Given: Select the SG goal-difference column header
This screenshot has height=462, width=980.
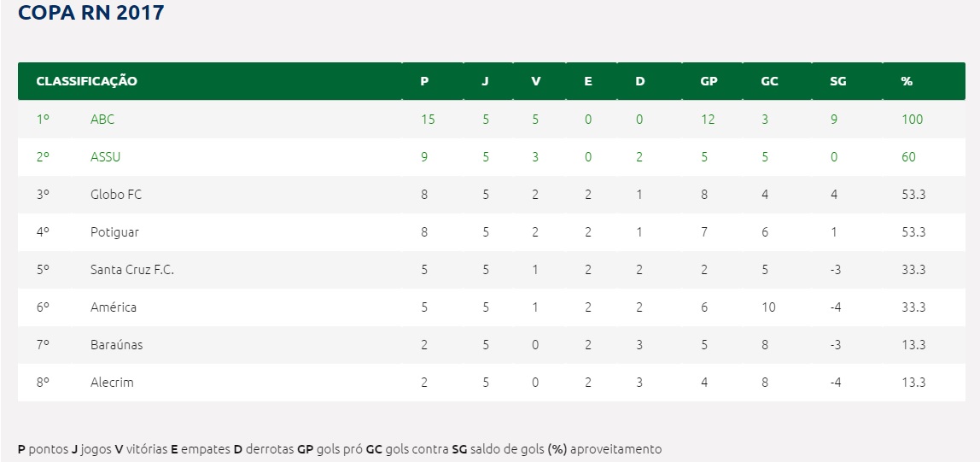Looking at the screenshot, I should [x=838, y=81].
